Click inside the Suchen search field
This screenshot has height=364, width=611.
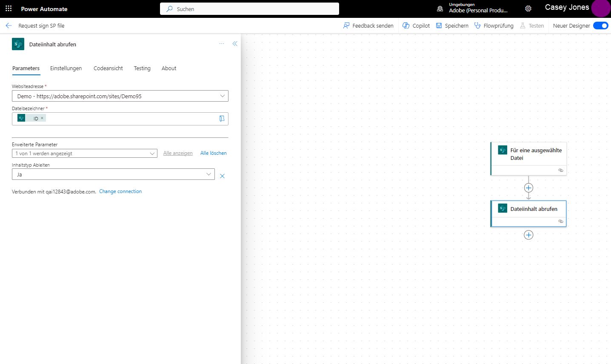pos(249,9)
